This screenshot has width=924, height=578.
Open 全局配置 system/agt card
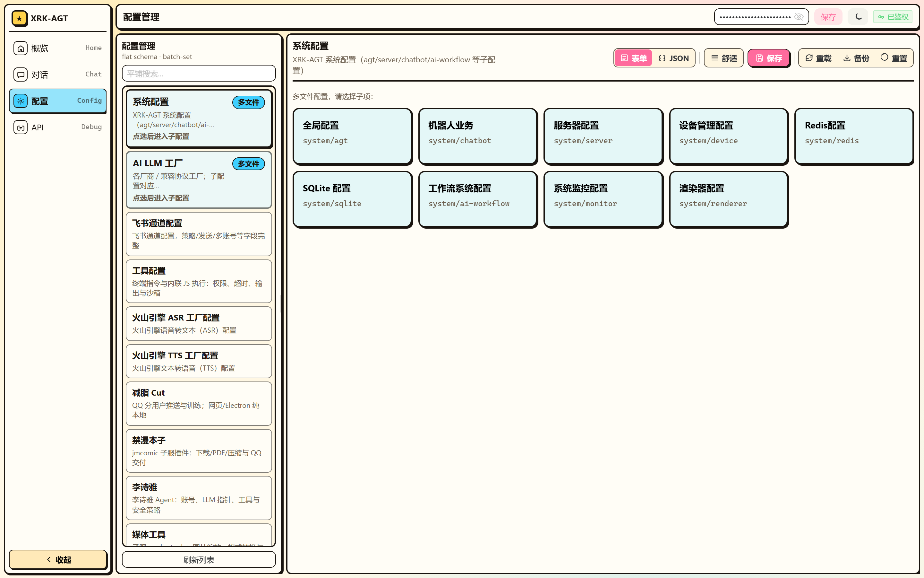(x=352, y=136)
